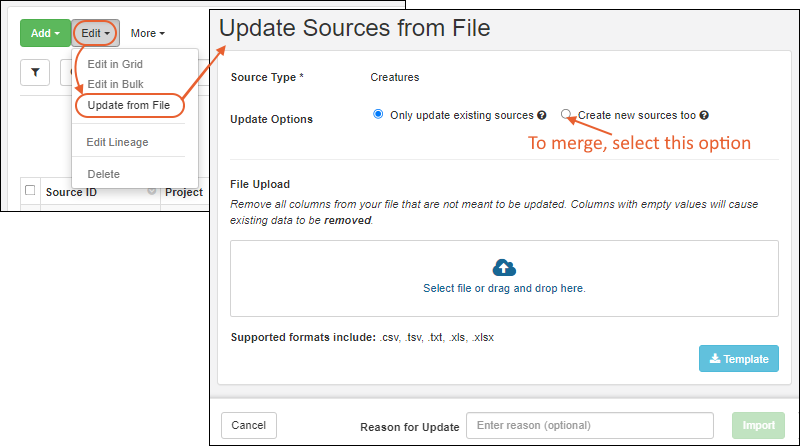
Task: Click the cloud upload icon
Action: 504,267
